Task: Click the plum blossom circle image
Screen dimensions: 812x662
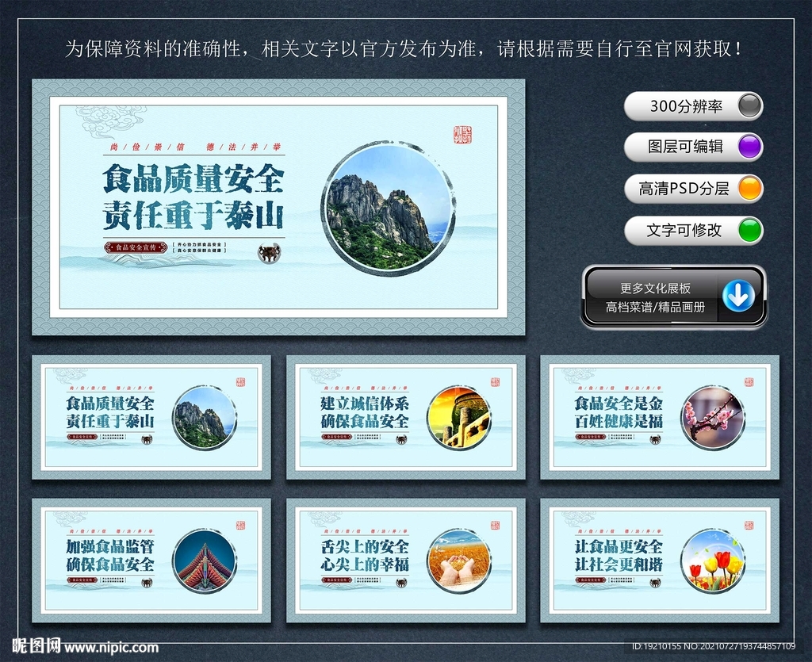Action: point(713,417)
